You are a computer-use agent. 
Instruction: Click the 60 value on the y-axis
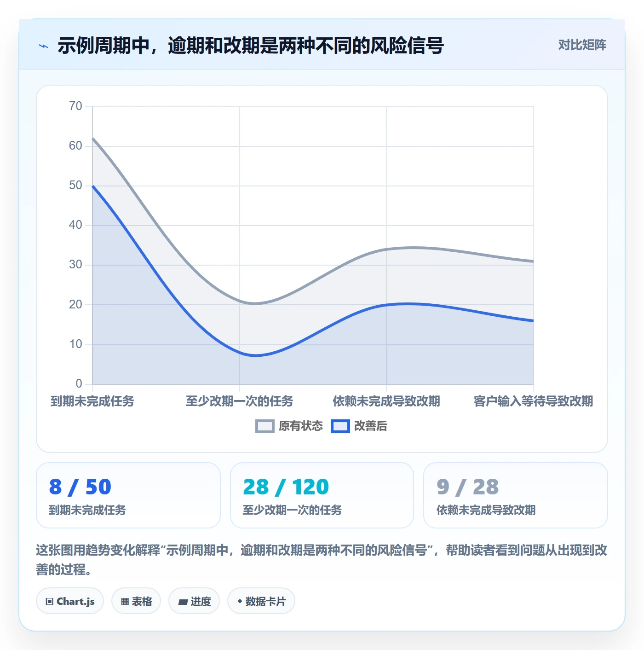click(75, 146)
